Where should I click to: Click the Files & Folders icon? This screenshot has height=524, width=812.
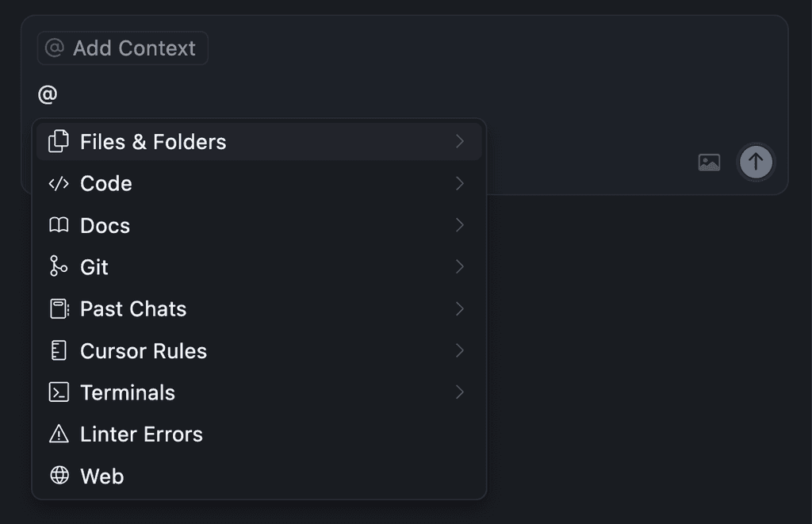(x=57, y=141)
